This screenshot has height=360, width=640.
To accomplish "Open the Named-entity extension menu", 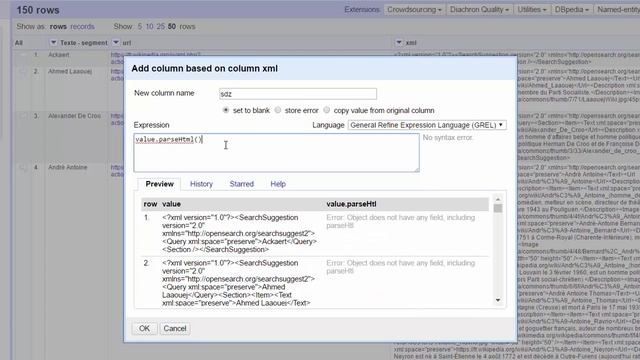I will coord(618,9).
